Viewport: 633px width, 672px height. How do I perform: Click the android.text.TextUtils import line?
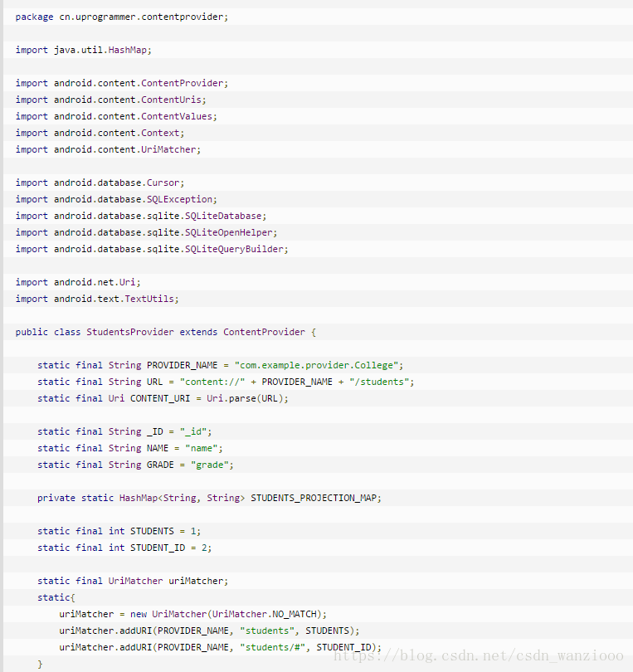click(97, 299)
